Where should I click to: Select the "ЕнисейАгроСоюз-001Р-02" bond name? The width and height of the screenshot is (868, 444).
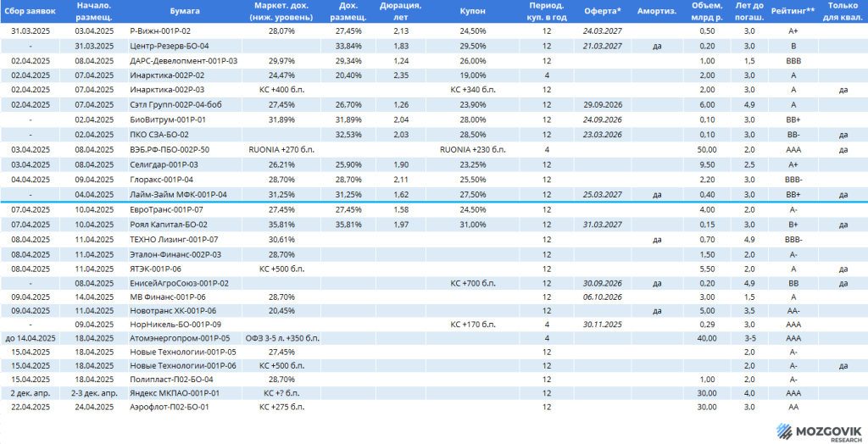[179, 284]
